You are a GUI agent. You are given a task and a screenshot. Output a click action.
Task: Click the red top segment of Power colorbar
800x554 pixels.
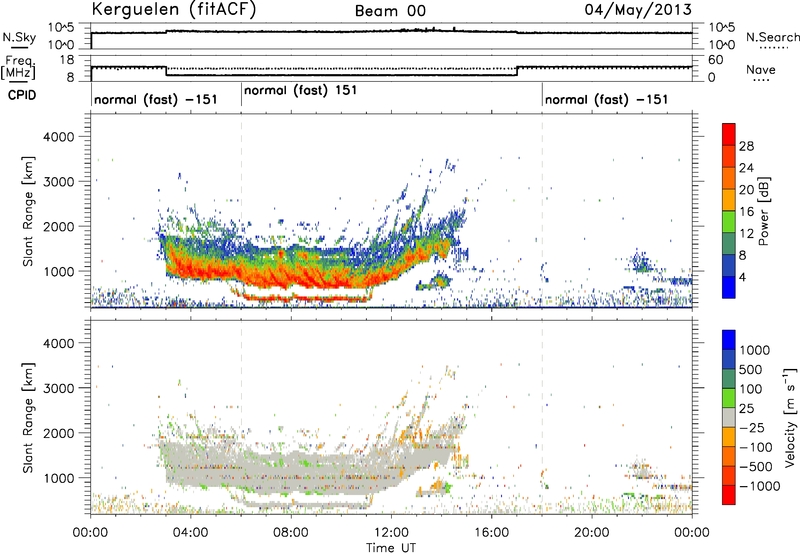pos(729,134)
